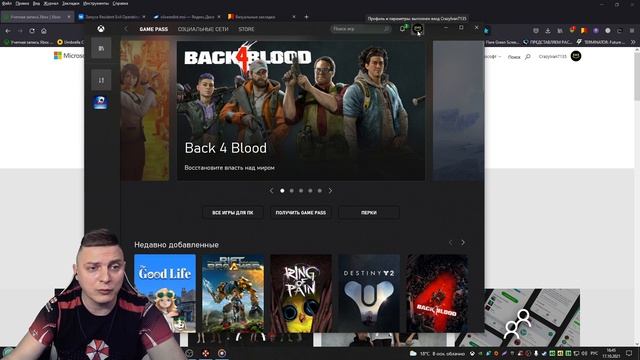The width and height of the screenshot is (640, 360).
Task: Open the Back 4 Blood tile in recently added
Action: [x=437, y=293]
